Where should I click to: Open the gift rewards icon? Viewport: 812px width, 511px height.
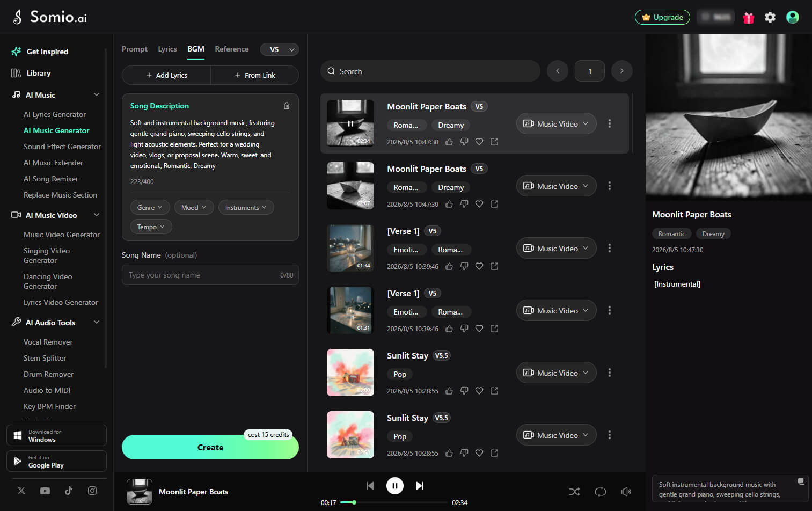pos(748,18)
